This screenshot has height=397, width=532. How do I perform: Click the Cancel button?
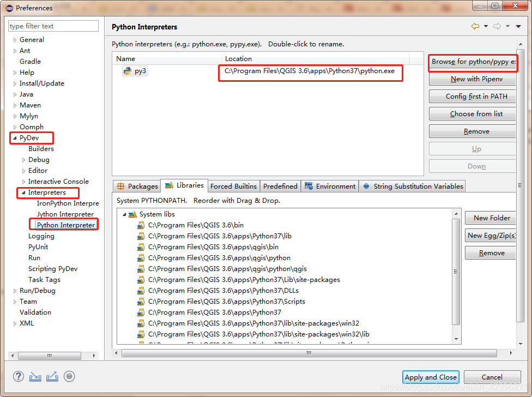point(492,377)
